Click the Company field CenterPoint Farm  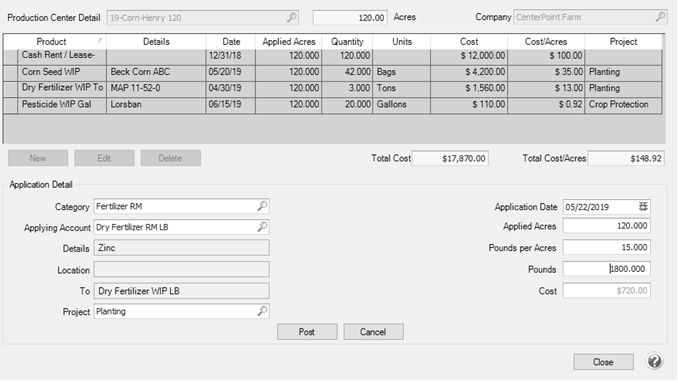590,17
